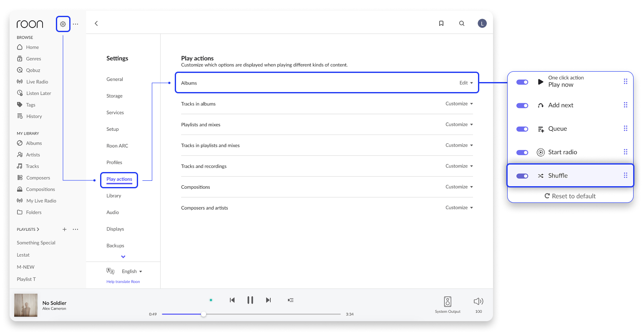Open search with the magnifier icon

462,23
